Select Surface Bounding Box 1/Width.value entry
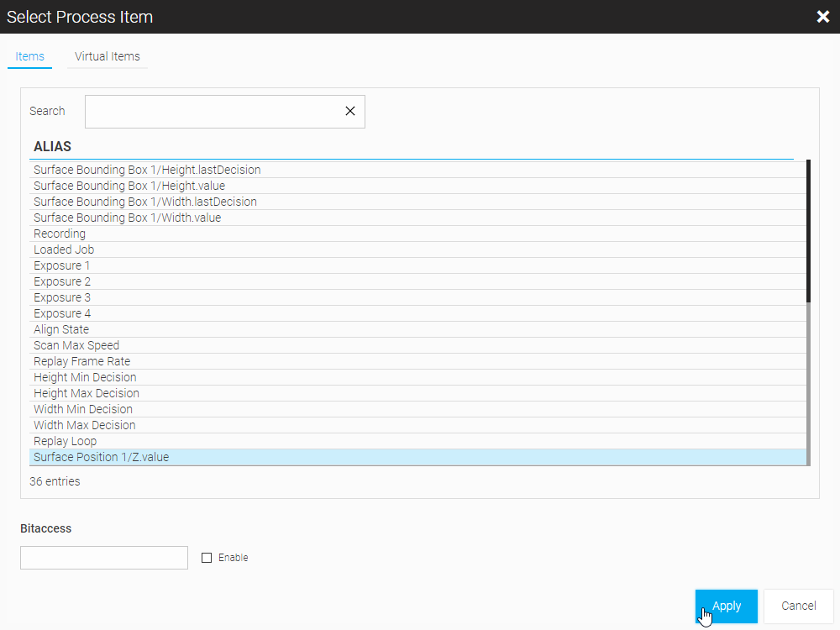The image size is (840, 630). [128, 218]
